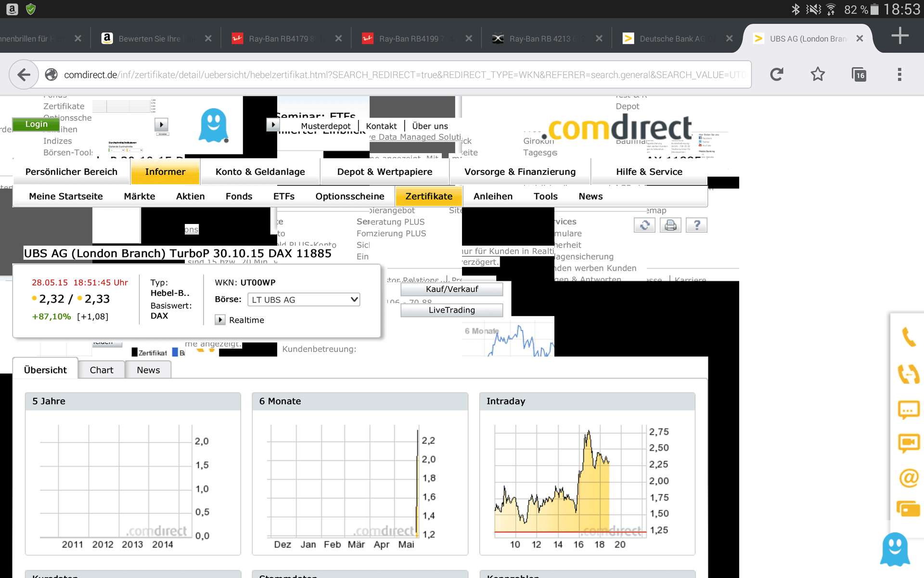
Task: Open Vorsorge & Finanzierung menu
Action: click(x=520, y=172)
